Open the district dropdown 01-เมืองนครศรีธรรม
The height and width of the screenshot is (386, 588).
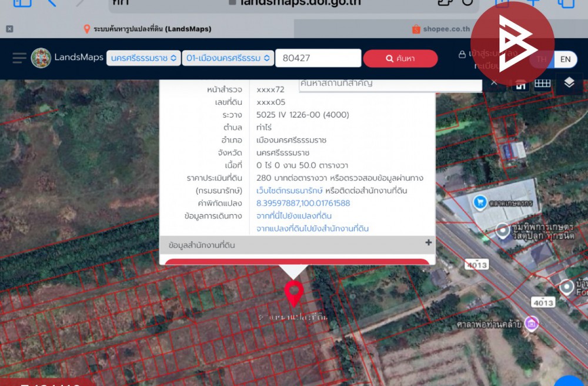tap(228, 58)
